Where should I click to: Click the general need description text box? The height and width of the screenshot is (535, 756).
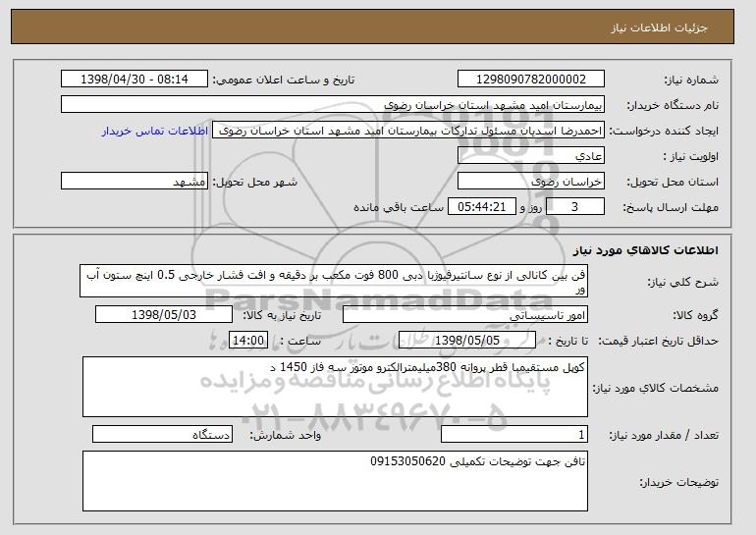(334, 281)
